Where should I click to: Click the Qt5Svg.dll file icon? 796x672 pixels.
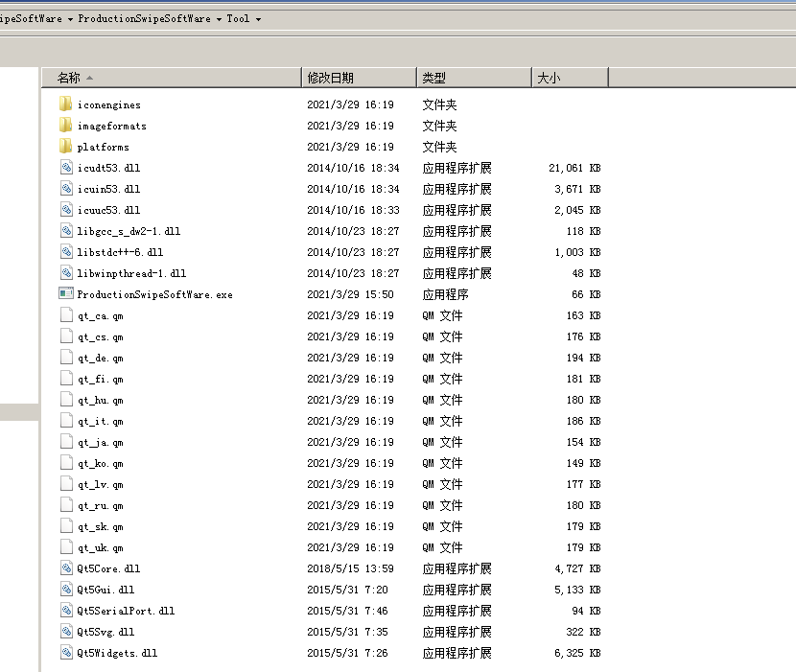coord(66,632)
